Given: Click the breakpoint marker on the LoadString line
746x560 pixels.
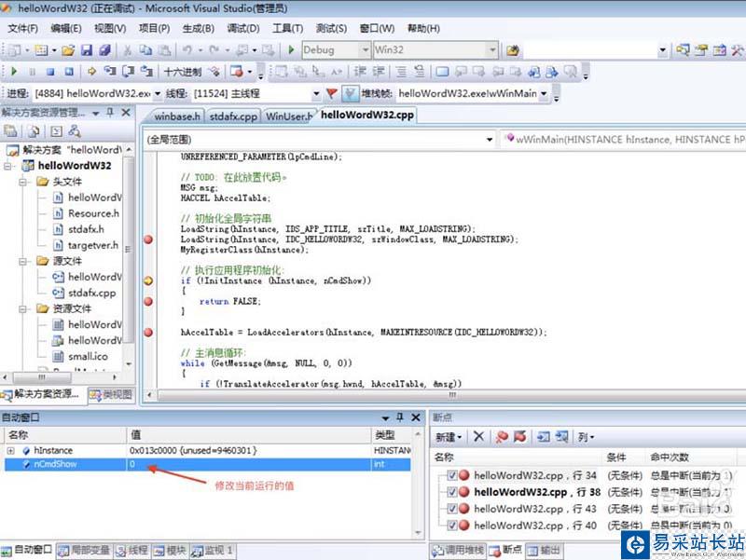Looking at the screenshot, I should (x=148, y=239).
